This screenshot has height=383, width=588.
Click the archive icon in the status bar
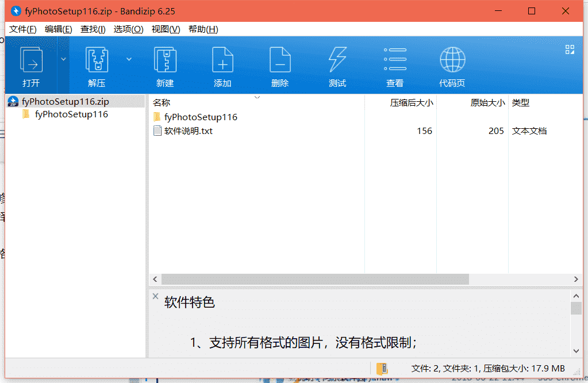382,369
